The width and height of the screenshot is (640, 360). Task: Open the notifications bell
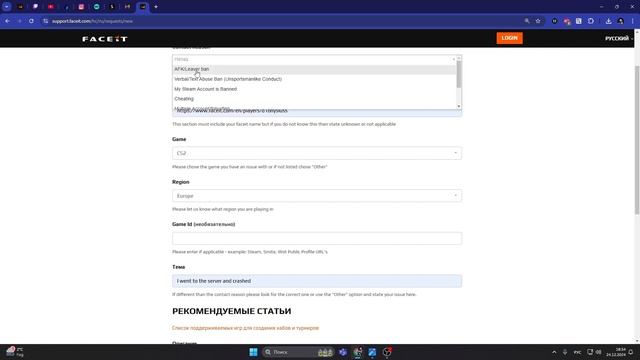[631, 352]
